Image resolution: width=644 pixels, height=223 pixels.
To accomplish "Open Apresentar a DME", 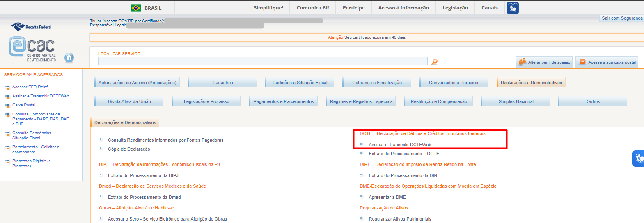I will click(x=387, y=197).
